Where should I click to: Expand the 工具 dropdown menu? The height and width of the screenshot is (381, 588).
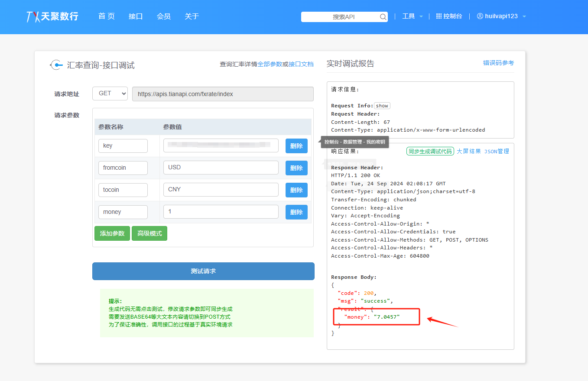(x=412, y=16)
